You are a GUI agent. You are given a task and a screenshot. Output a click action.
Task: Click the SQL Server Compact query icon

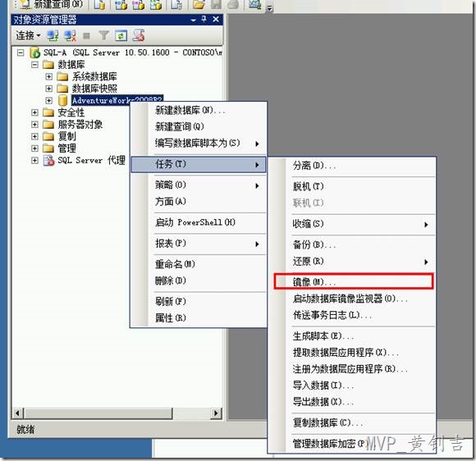click(176, 5)
